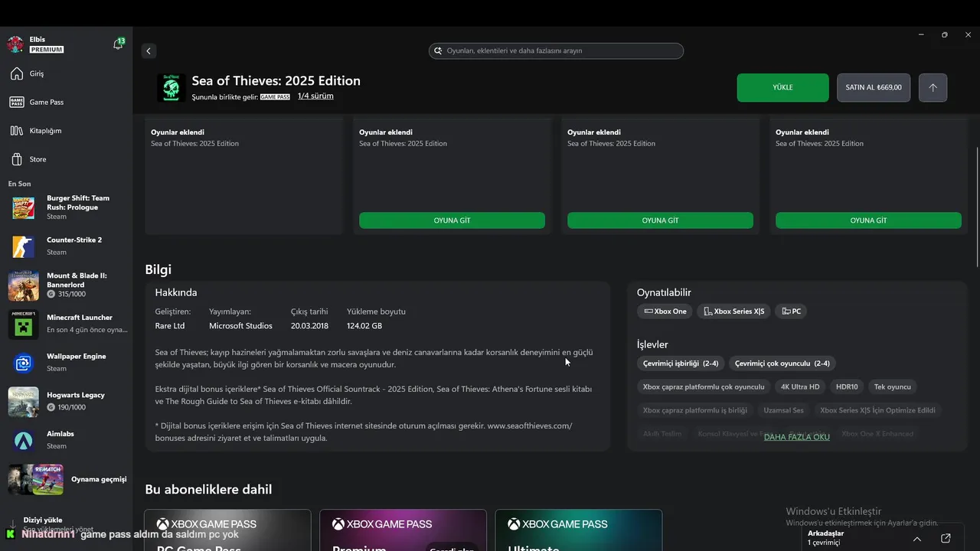Screen dimensions: 980x551
Task: Click the 4K Ultra HD tag
Action: click(800, 387)
